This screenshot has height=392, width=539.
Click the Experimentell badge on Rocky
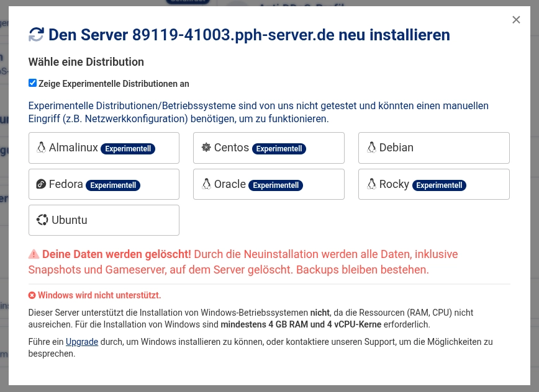point(439,185)
